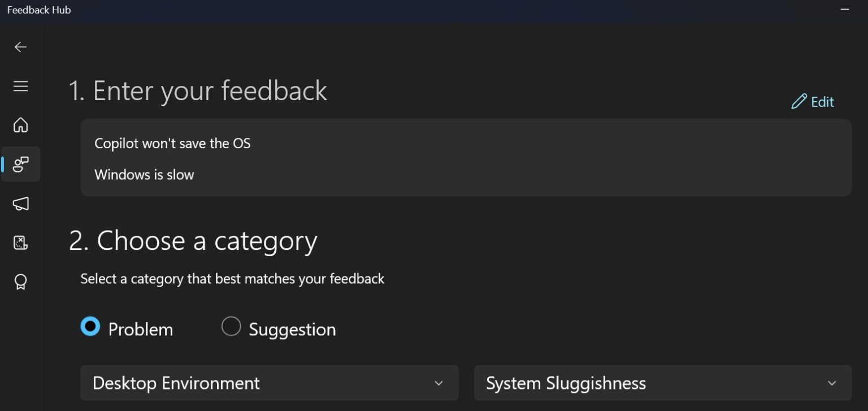Open the Quests section in the sidebar
Image resolution: width=868 pixels, height=411 pixels.
pos(20,242)
